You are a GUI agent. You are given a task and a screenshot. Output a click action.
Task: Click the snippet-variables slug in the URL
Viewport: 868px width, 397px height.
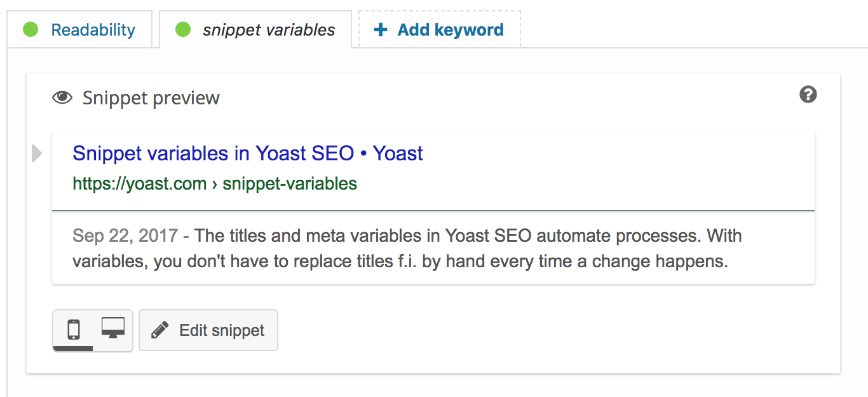pos(290,184)
